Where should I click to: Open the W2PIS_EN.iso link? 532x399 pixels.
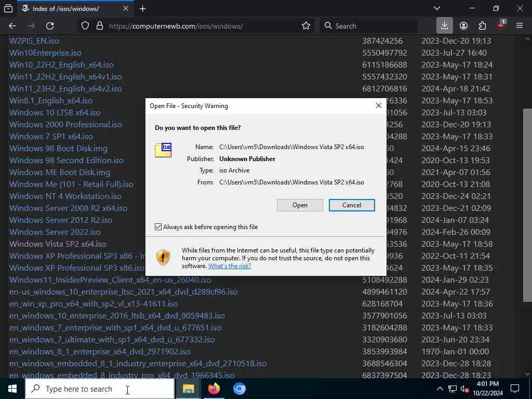34,41
